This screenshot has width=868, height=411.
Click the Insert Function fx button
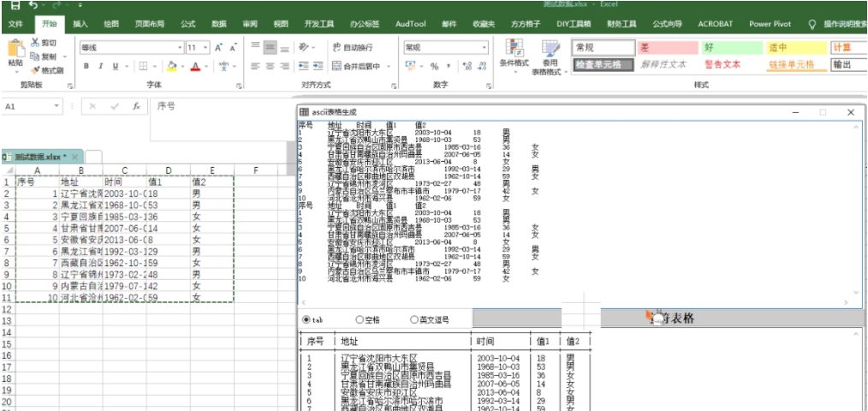pyautogui.click(x=136, y=106)
